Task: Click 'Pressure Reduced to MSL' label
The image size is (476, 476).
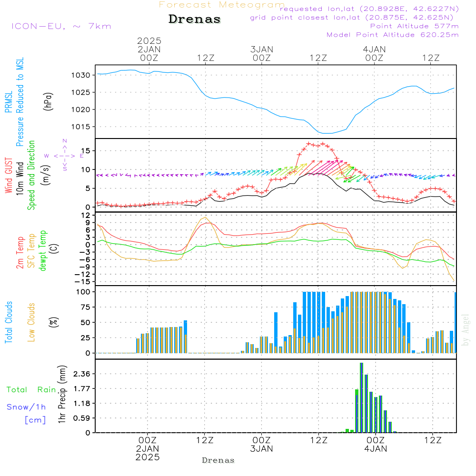Action: click(x=20, y=102)
